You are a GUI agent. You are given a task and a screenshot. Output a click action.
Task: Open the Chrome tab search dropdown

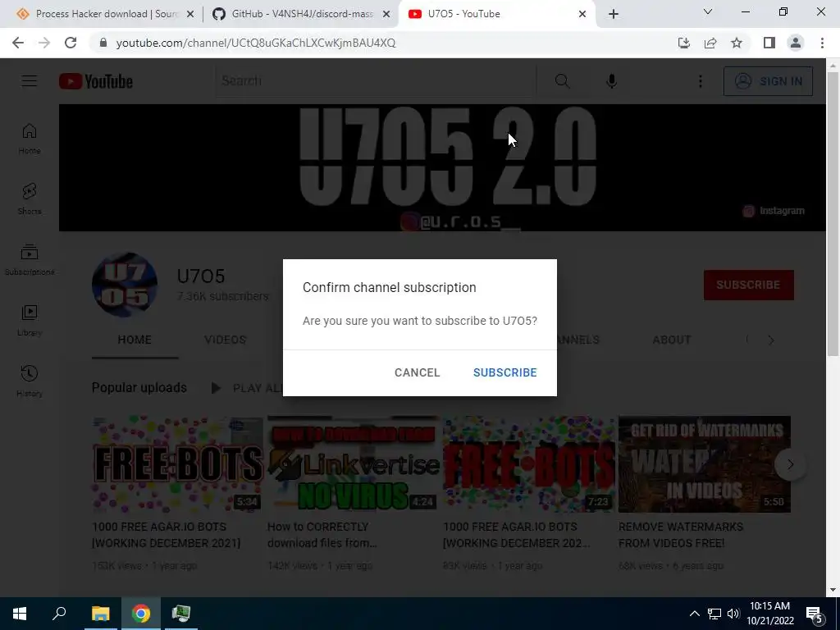click(708, 11)
